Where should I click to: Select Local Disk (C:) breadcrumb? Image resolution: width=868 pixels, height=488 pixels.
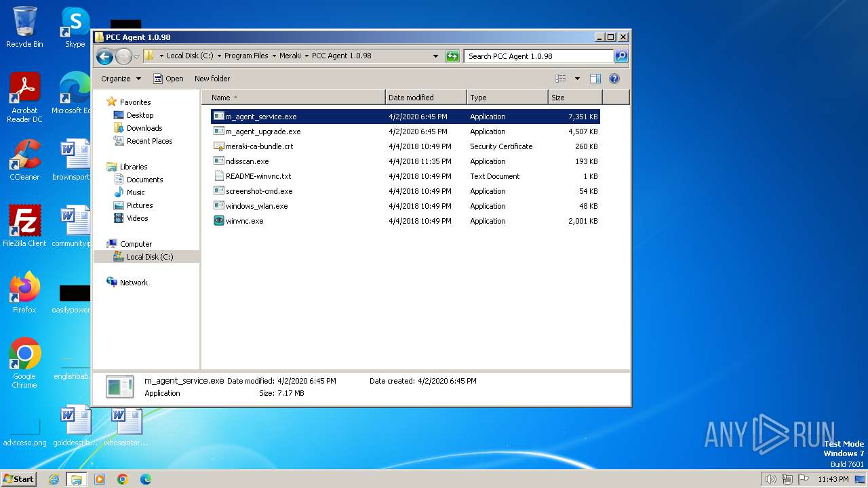[x=190, y=56]
